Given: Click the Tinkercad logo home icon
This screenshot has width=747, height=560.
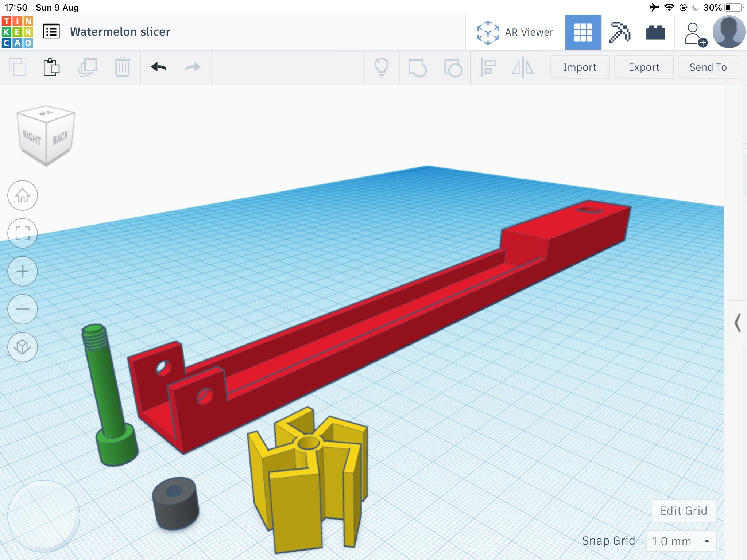Looking at the screenshot, I should click(18, 32).
